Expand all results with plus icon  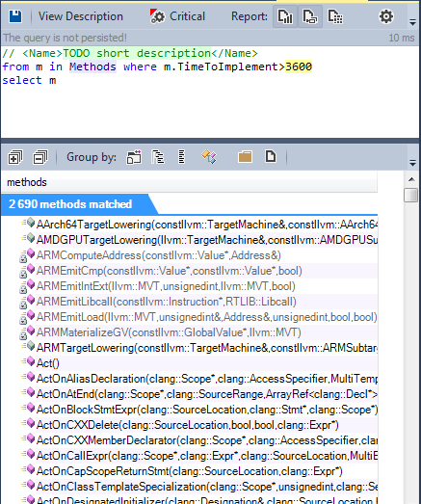pos(15,157)
